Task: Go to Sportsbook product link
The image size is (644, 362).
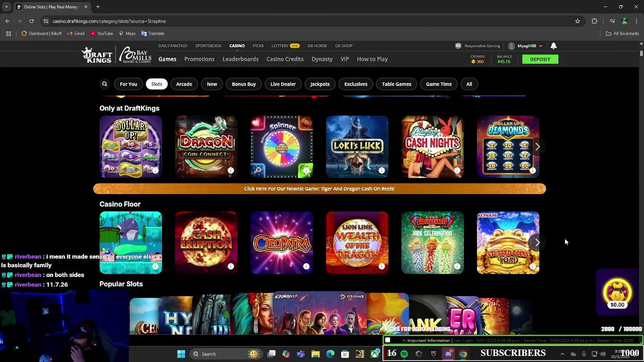Action: coord(208,46)
